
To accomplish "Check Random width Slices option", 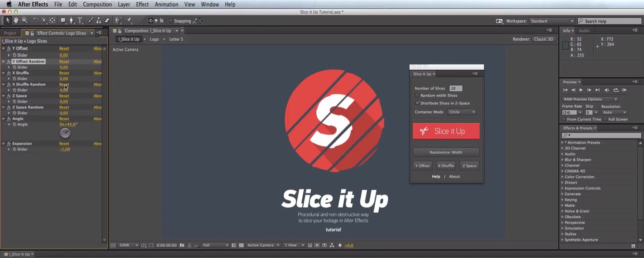I will pos(417,95).
